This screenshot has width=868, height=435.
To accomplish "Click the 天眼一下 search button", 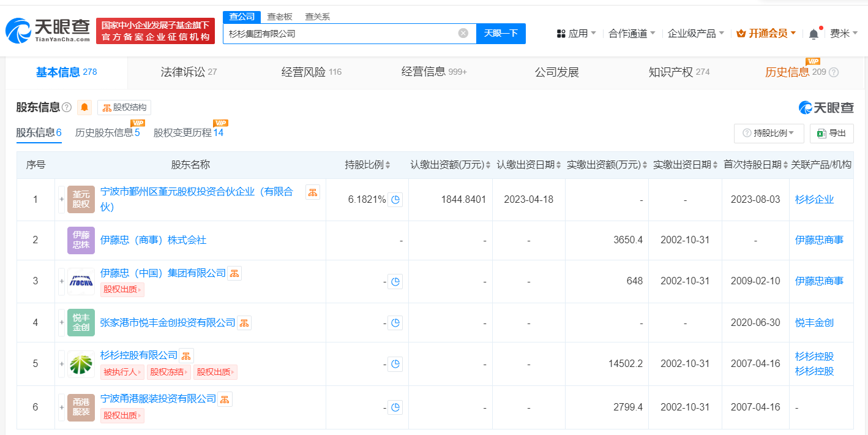I will point(501,33).
